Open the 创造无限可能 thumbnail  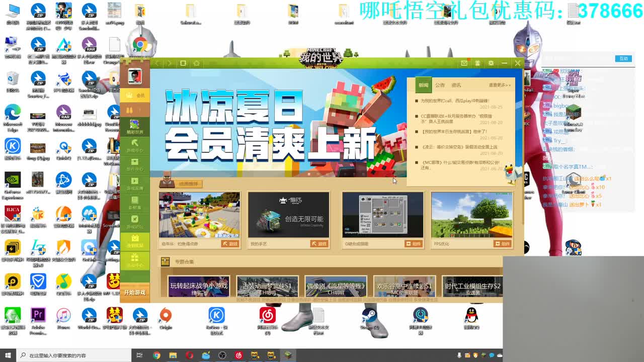point(289,215)
